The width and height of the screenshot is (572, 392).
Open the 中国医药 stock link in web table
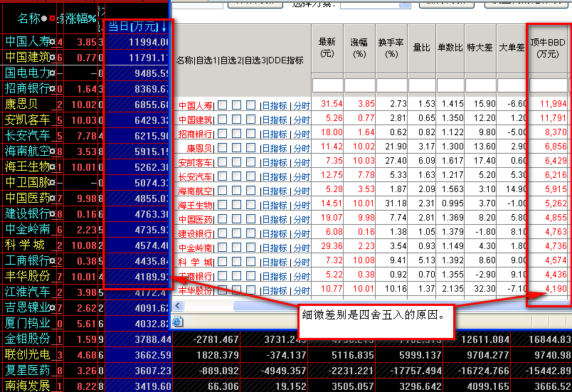point(195,220)
